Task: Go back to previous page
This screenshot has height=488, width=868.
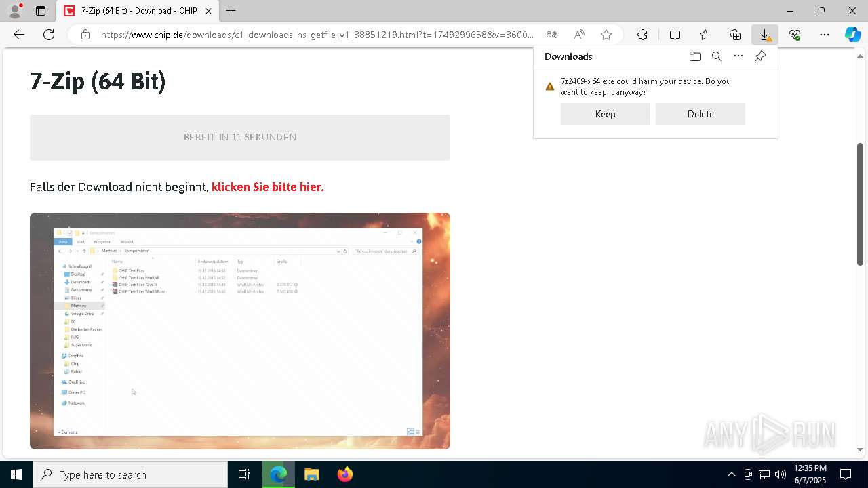Action: pos(19,35)
